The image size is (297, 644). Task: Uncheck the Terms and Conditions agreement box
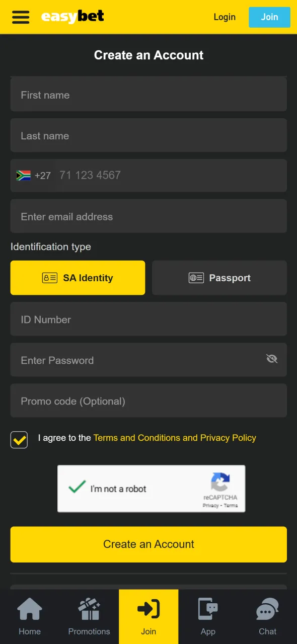point(19,439)
